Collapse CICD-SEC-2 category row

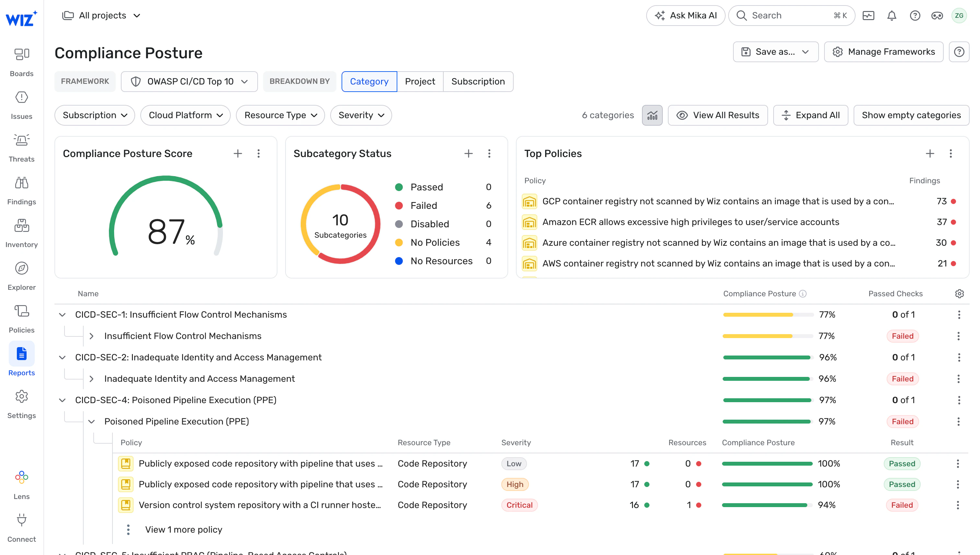tap(62, 357)
